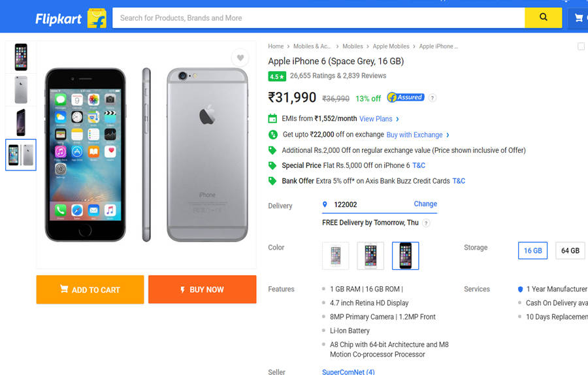Select 16 GB storage option
Viewport: 588px width, 375px height.
pos(532,250)
